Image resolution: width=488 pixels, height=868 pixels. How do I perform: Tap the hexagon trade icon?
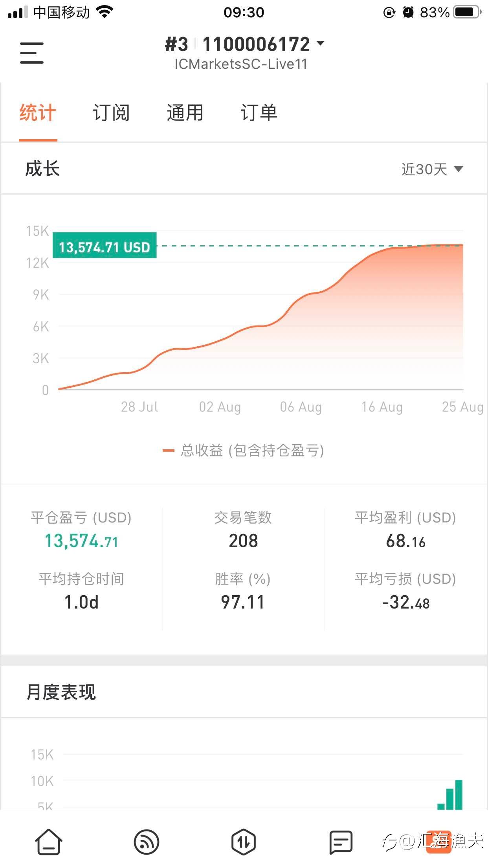click(244, 842)
